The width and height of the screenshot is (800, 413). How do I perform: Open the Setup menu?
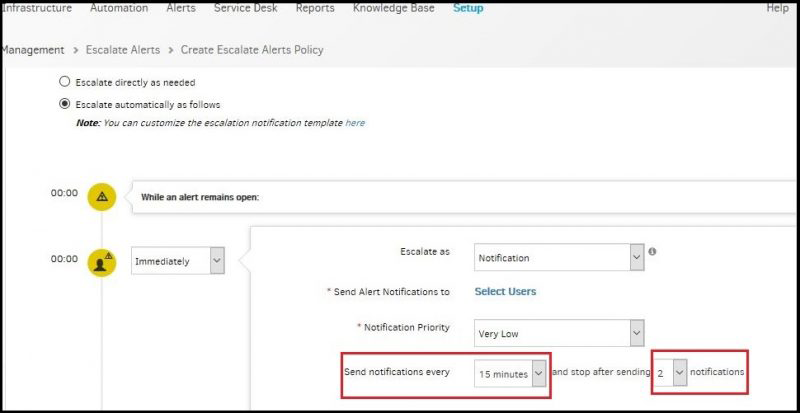tap(468, 8)
